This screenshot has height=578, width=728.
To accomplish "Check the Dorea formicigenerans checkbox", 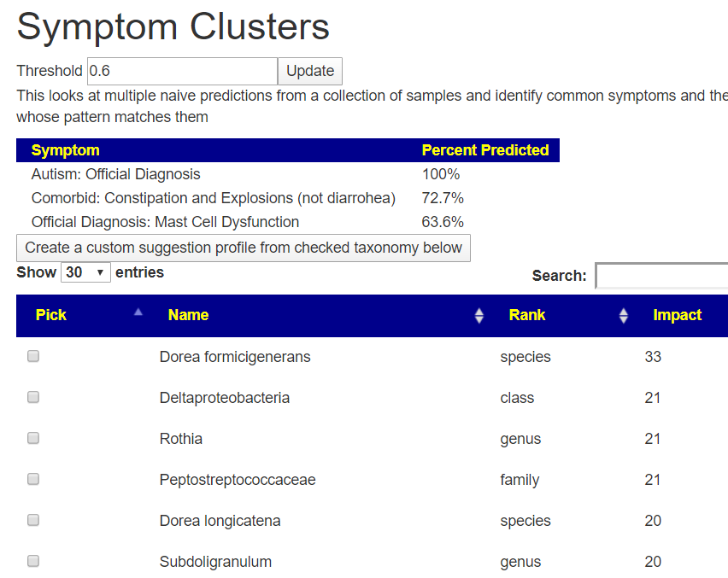I will [x=33, y=357].
